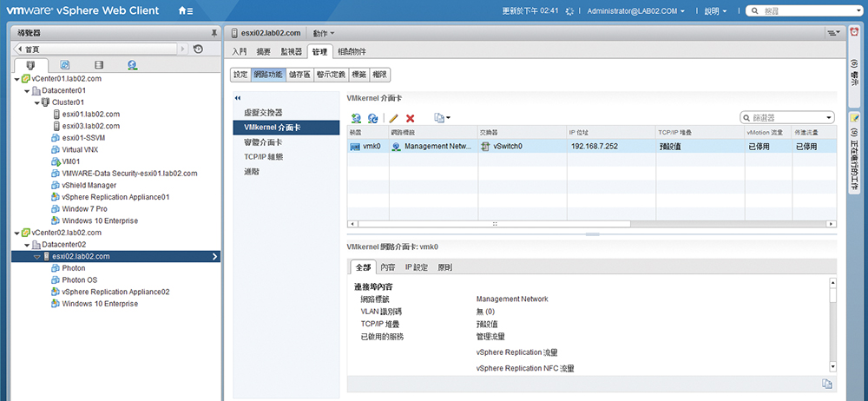This screenshot has height=401, width=868.
Task: Collapse the Cluster01 tree node
Action: pyautogui.click(x=36, y=102)
